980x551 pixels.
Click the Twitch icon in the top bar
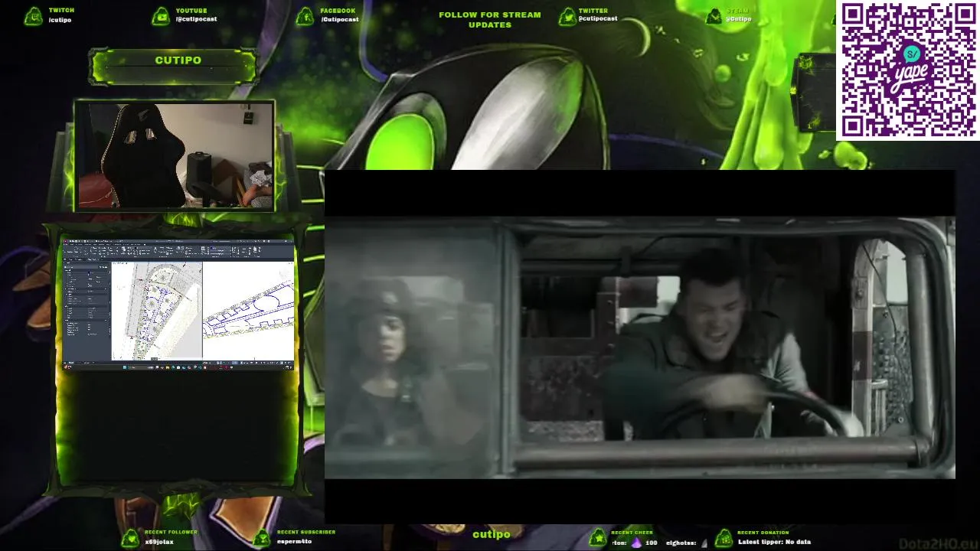click(34, 16)
